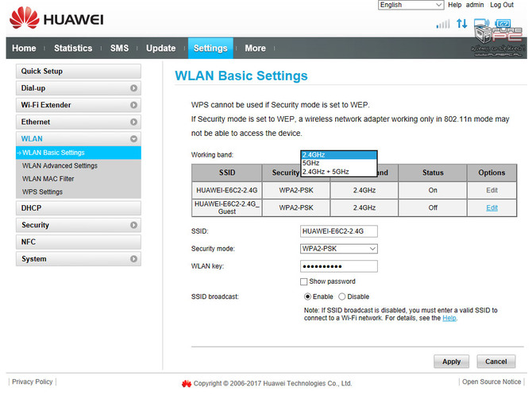Click the small Huawei logo in footer
The image size is (532, 407).
[187, 384]
